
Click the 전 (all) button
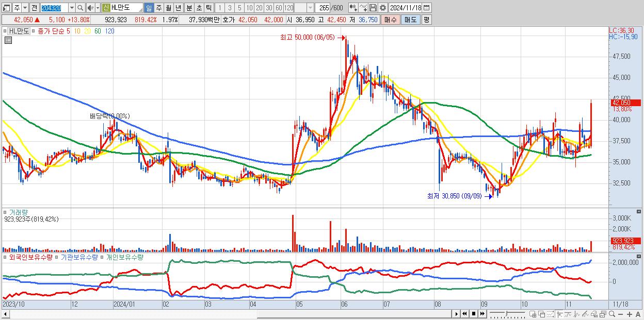coord(34,8)
